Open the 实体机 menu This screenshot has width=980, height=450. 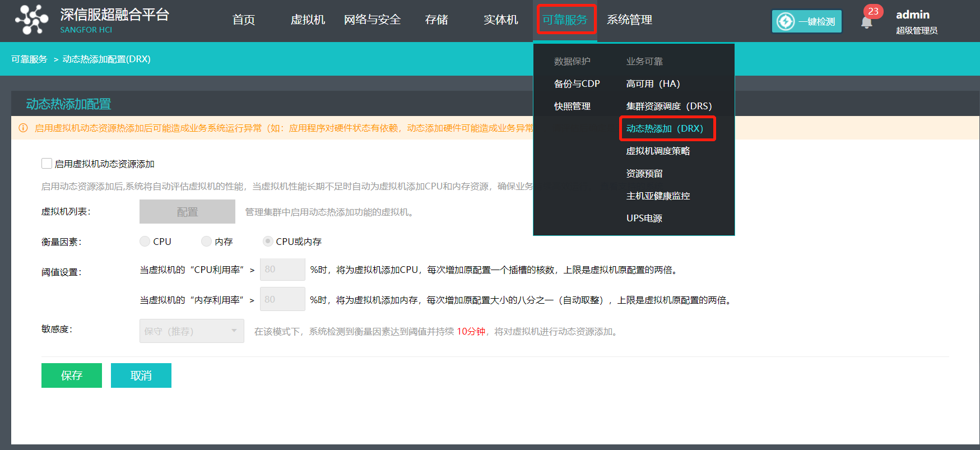pos(500,20)
